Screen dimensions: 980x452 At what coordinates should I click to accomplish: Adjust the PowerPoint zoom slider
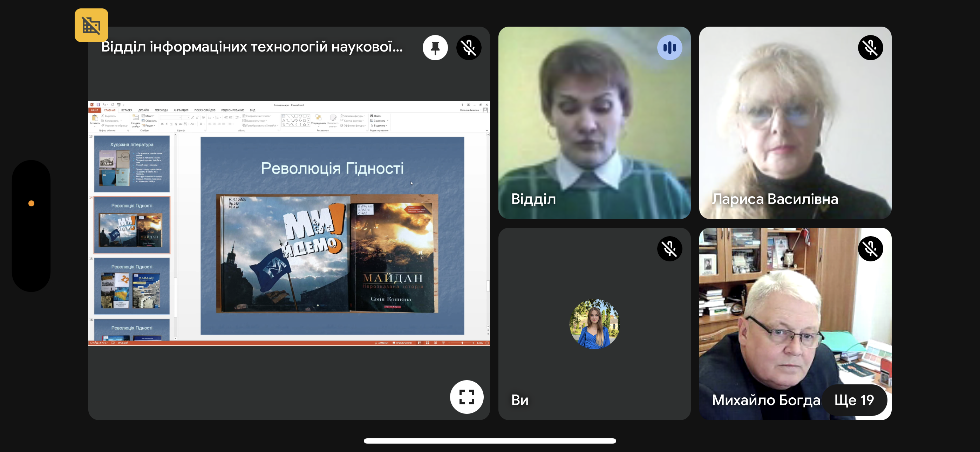462,343
